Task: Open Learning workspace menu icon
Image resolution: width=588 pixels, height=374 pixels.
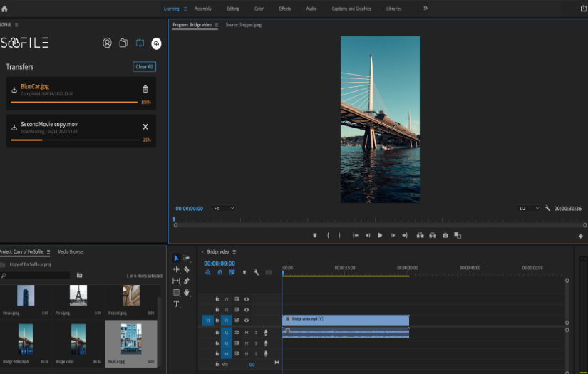Action: pos(185,9)
